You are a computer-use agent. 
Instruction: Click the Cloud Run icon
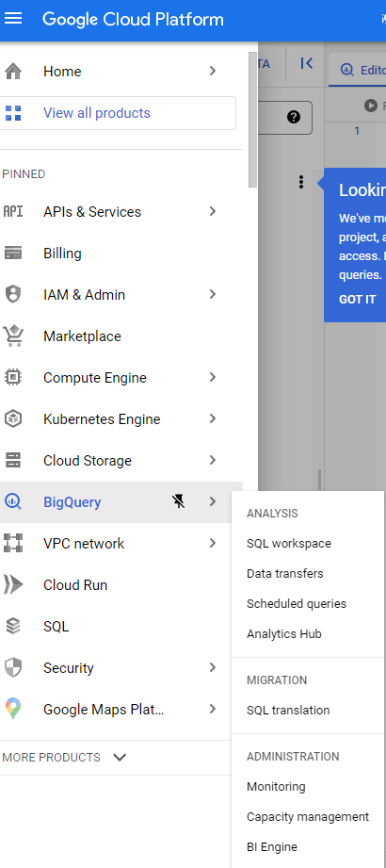coord(13,584)
